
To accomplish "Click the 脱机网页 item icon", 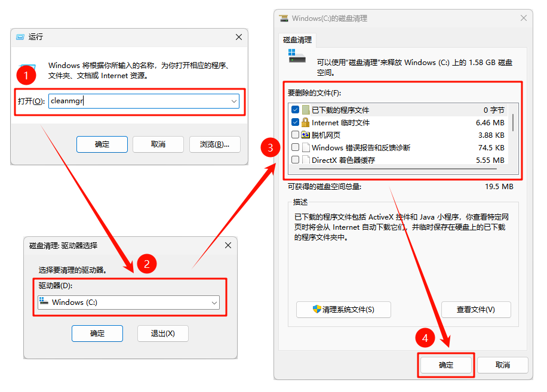I will [305, 135].
